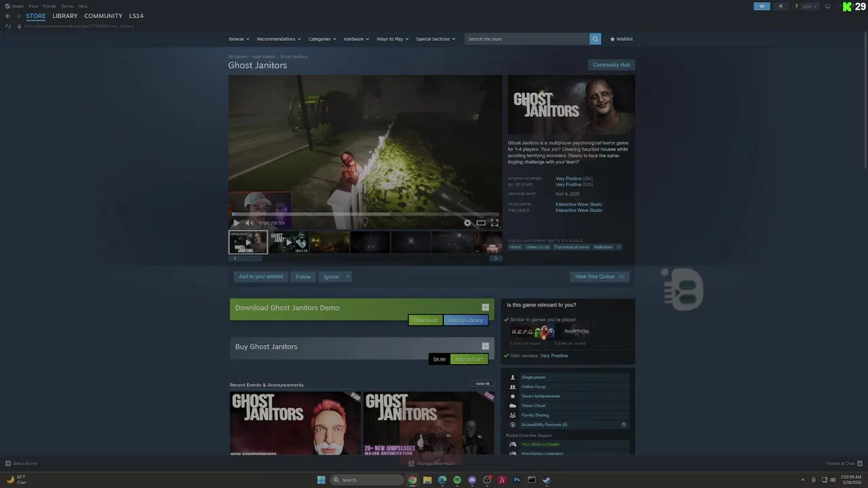Open Steam help question mark icon

click(796, 6)
